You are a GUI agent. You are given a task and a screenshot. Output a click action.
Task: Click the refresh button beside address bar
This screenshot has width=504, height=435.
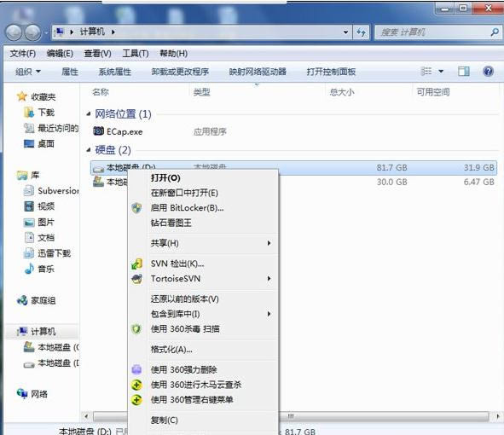(362, 32)
